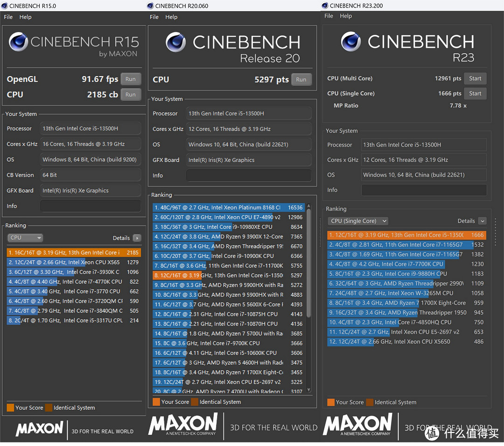Start CPU Single Core test in R23
The image size is (504, 446).
tap(475, 93)
